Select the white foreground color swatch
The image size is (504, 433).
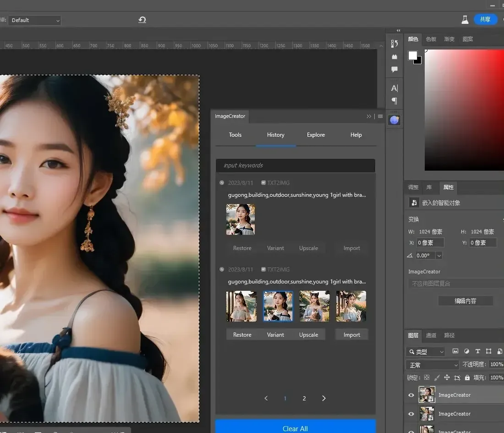click(412, 56)
